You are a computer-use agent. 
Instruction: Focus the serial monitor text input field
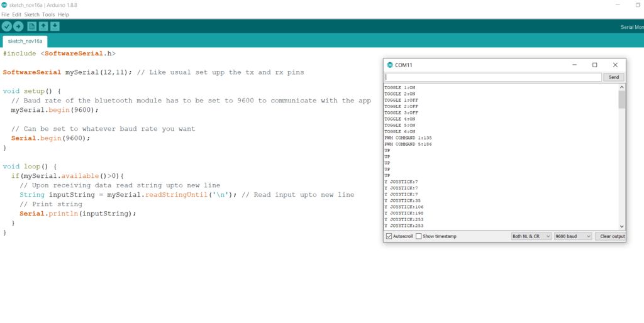pos(493,77)
